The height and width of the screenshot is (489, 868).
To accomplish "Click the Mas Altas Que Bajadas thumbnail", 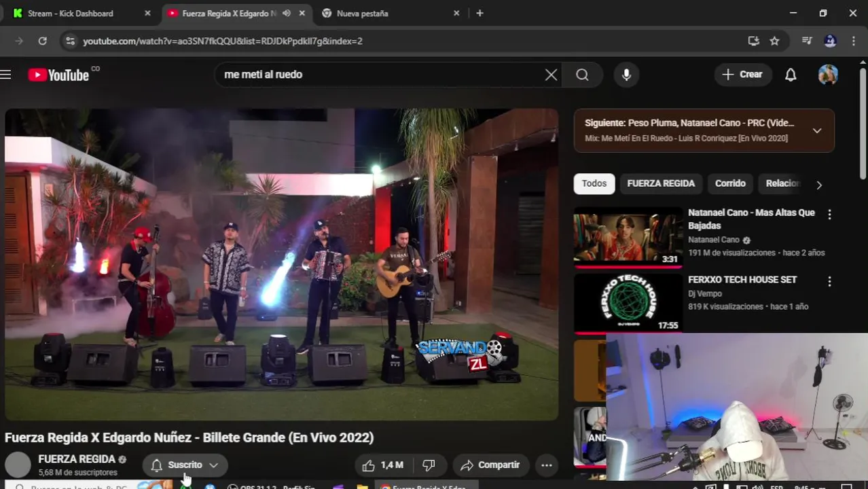I will pos(628,236).
